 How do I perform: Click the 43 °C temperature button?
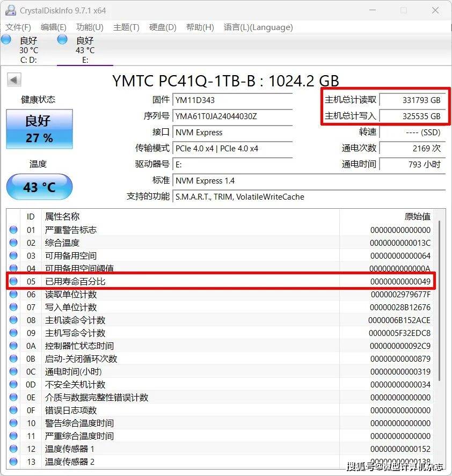pyautogui.click(x=39, y=187)
